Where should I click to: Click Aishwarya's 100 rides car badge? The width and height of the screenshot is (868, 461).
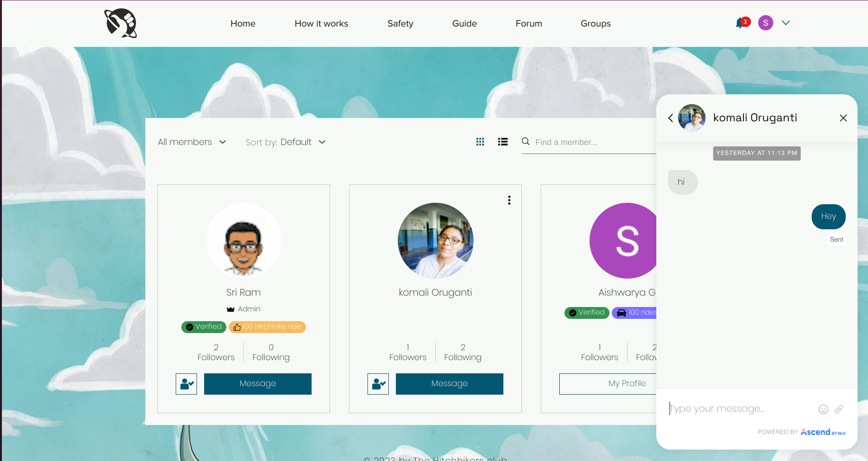(x=634, y=313)
